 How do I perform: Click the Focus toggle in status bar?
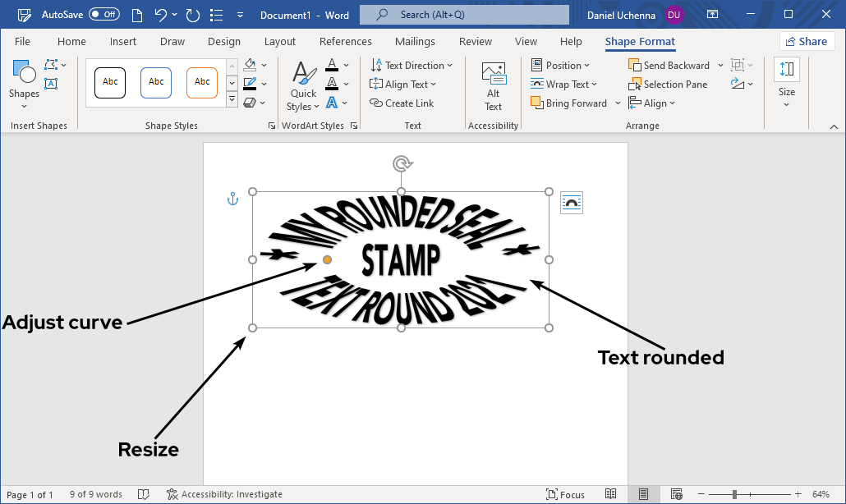click(565, 493)
